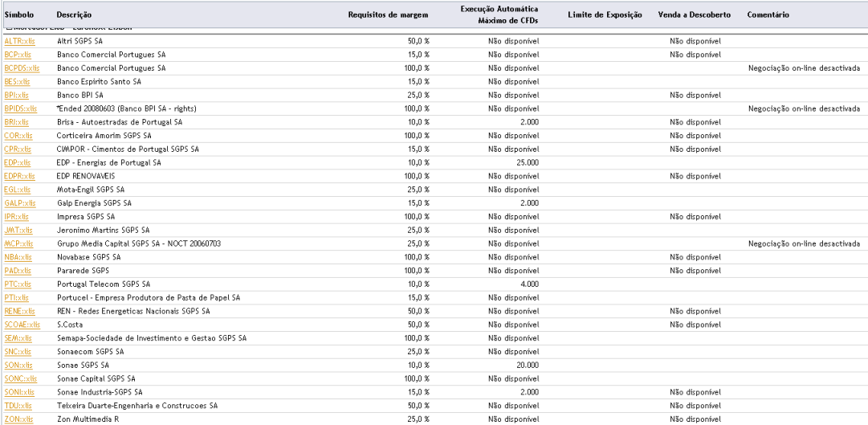Image resolution: width=868 pixels, height=425 pixels.
Task: Open the ALTR:xlis symbol link
Action: (x=18, y=41)
